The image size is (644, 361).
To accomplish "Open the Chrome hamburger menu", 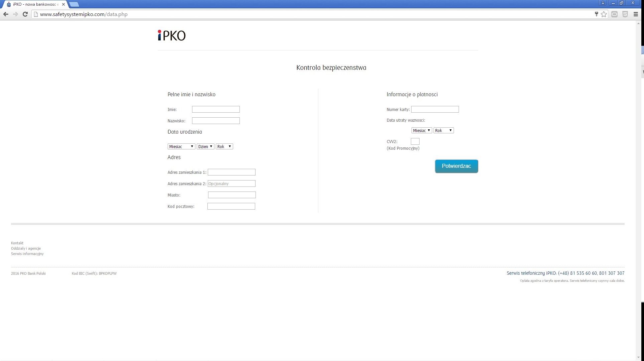I will click(636, 14).
